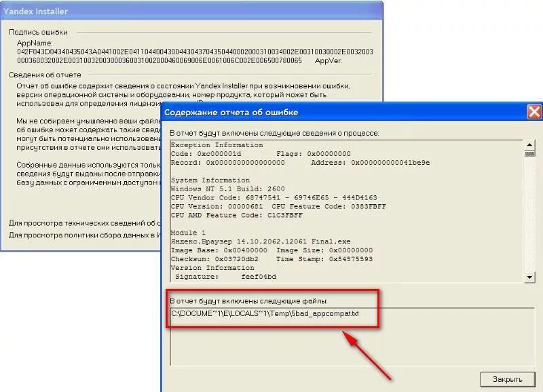Image resolution: width=543 pixels, height=392 pixels.
Task: Click the Version Information line
Action: tap(212, 268)
